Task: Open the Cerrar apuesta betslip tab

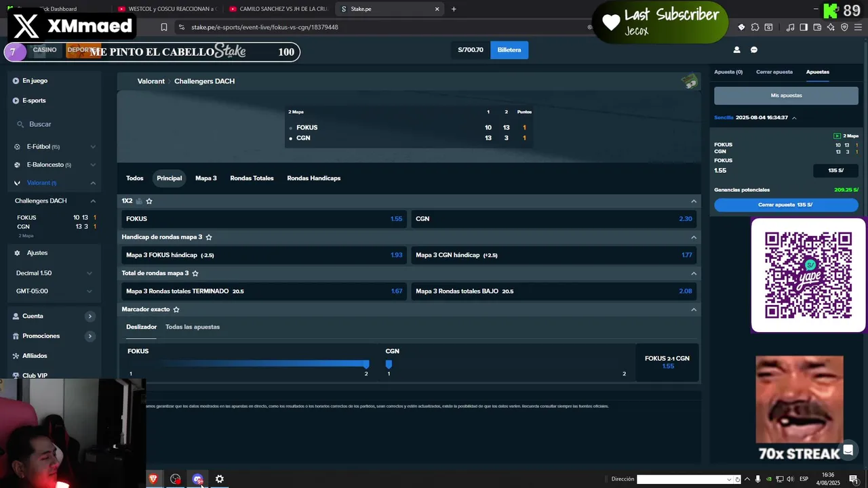Action: coord(774,72)
